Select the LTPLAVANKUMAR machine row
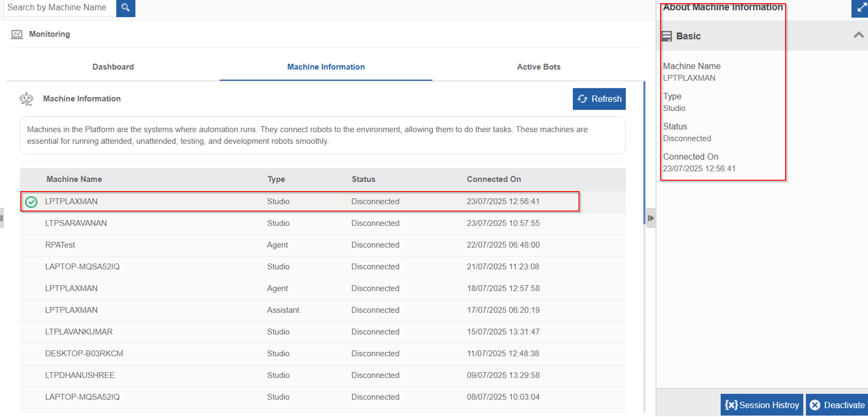This screenshot has height=417, width=868. pos(323,332)
